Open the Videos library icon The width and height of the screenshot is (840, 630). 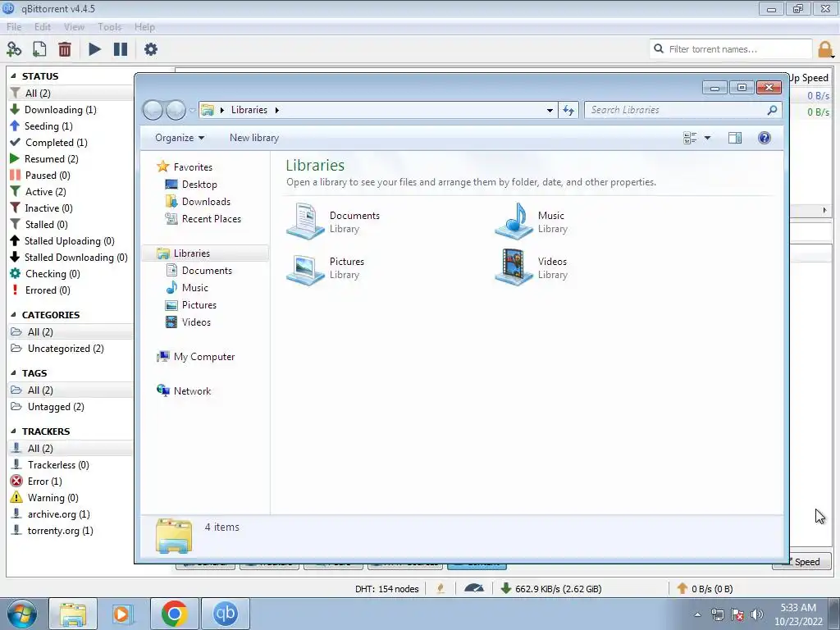[x=514, y=267]
